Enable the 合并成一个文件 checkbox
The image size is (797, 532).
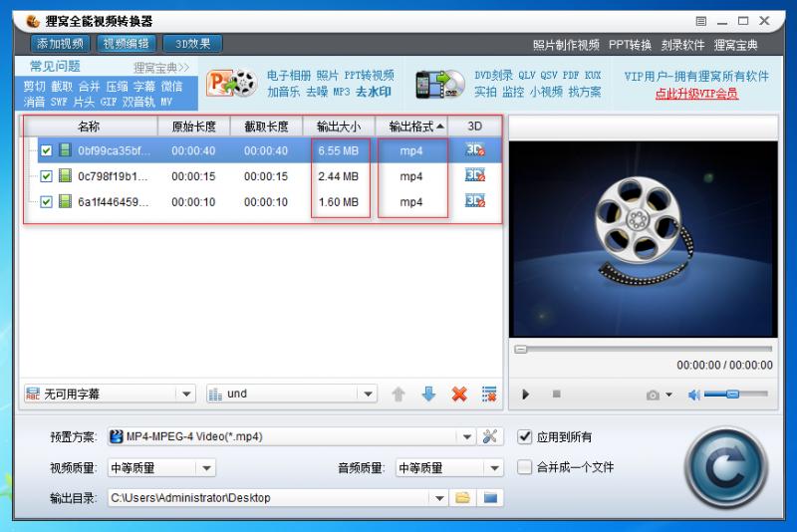(x=526, y=467)
